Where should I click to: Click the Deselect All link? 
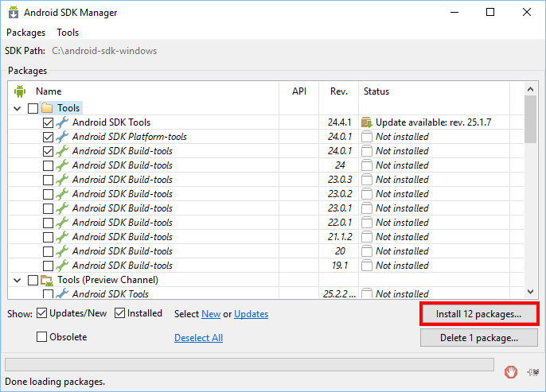pos(198,338)
